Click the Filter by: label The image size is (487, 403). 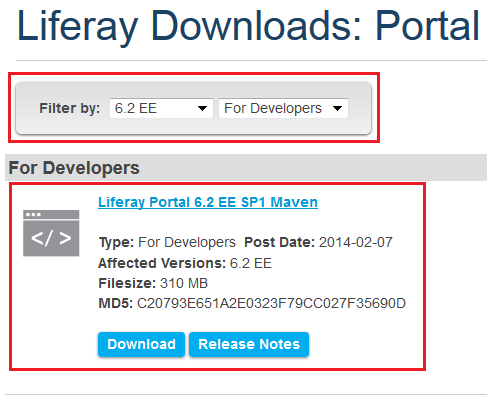[x=70, y=108]
